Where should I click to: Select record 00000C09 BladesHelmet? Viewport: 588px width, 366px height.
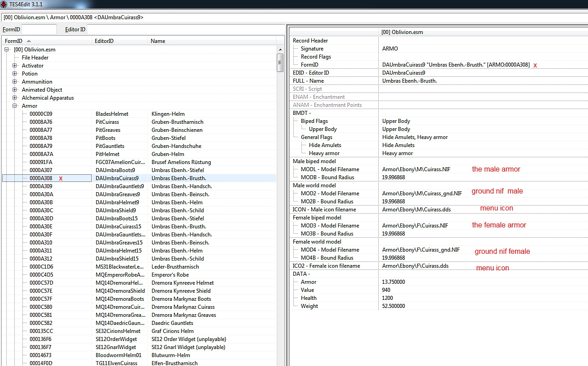point(139,114)
